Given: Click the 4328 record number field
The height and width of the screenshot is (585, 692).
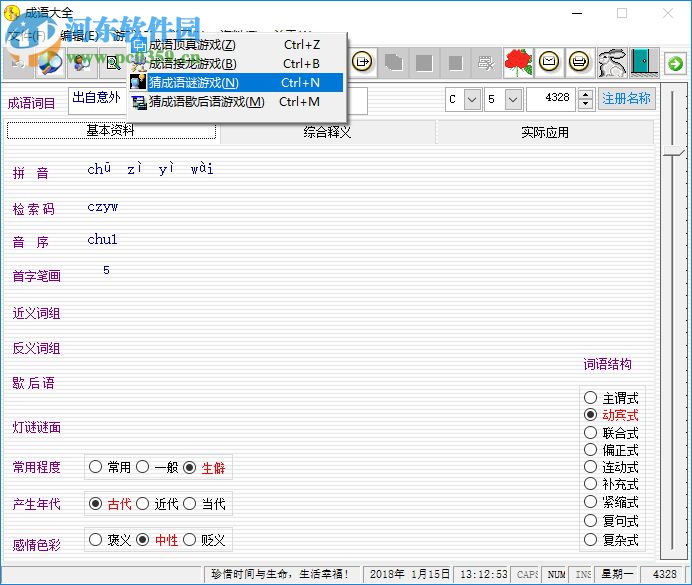Looking at the screenshot, I should [552, 99].
